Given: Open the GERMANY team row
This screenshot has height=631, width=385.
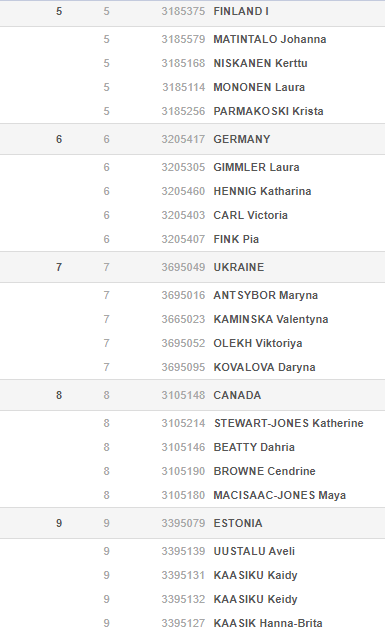Looking at the screenshot, I should tap(192, 139).
